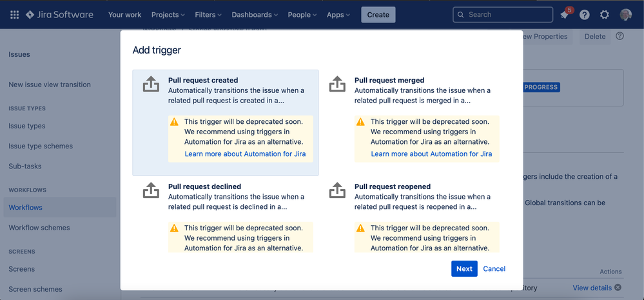Click the Issues sidebar heading
This screenshot has width=644, height=300.
click(x=19, y=54)
